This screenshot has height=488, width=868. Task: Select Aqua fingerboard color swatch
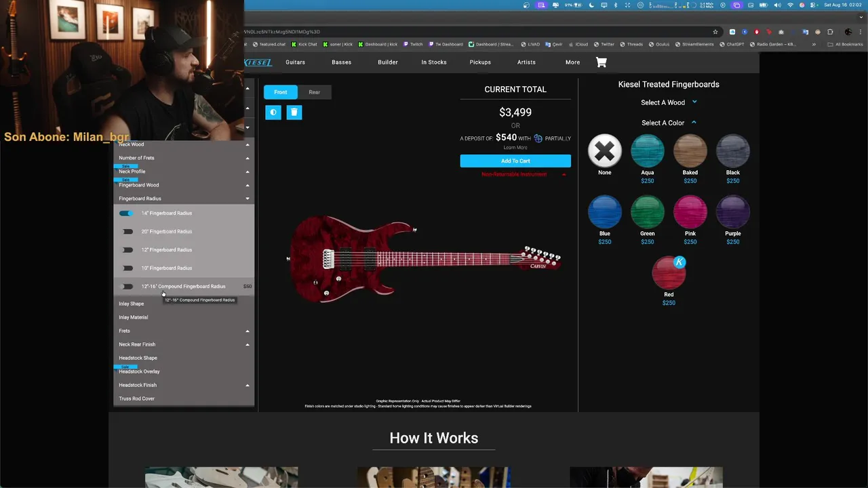tap(648, 150)
